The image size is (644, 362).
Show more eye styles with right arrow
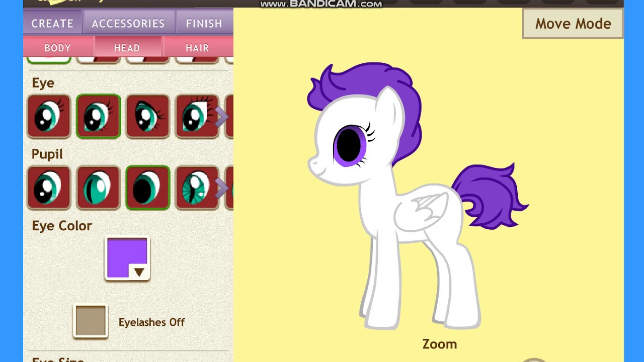tap(222, 117)
